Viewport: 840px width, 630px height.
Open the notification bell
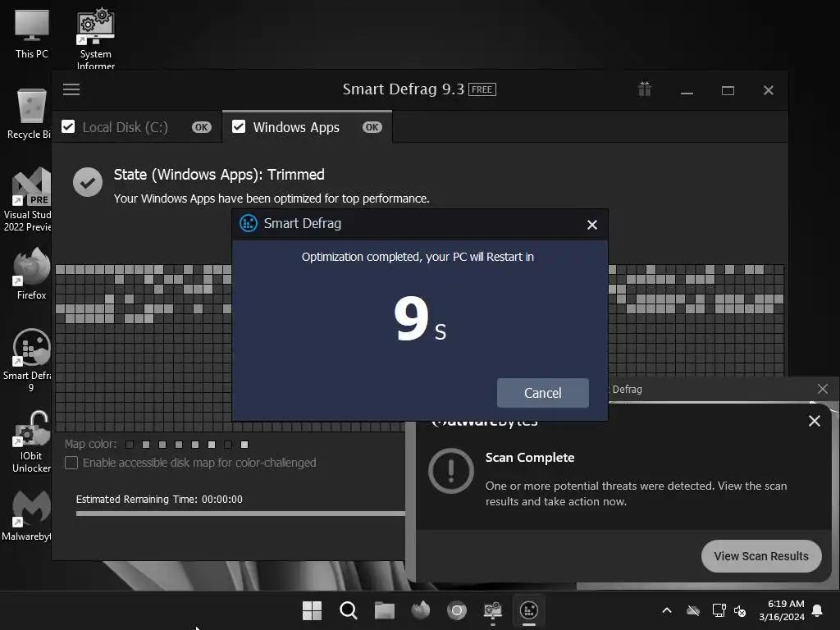tap(818, 610)
